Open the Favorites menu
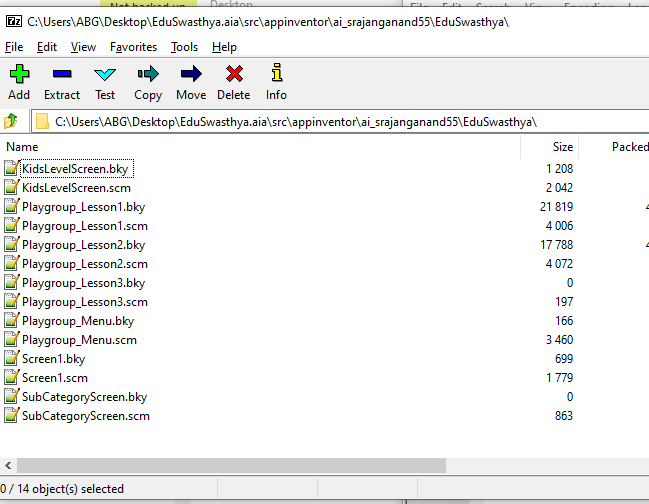The height and width of the screenshot is (504, 649). point(133,47)
